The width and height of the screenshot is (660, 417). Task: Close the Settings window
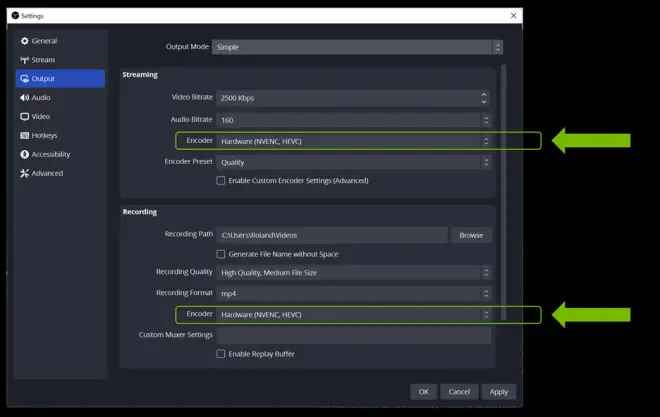[514, 16]
